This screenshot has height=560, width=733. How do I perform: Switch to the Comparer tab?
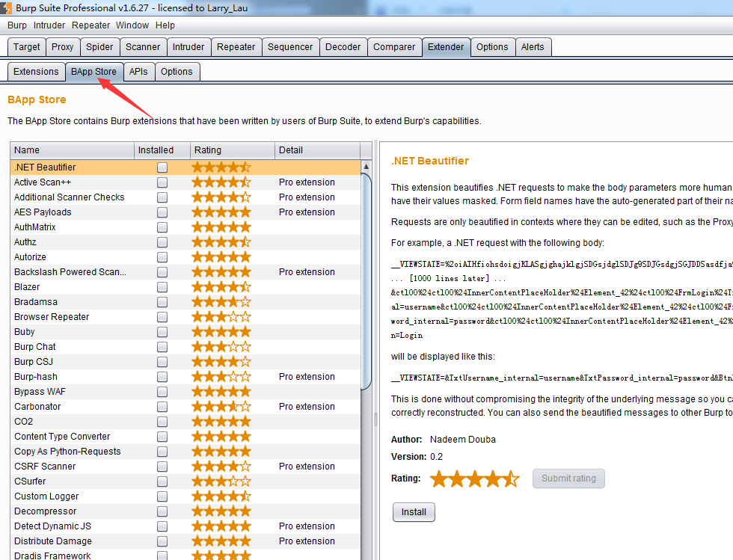pos(394,47)
